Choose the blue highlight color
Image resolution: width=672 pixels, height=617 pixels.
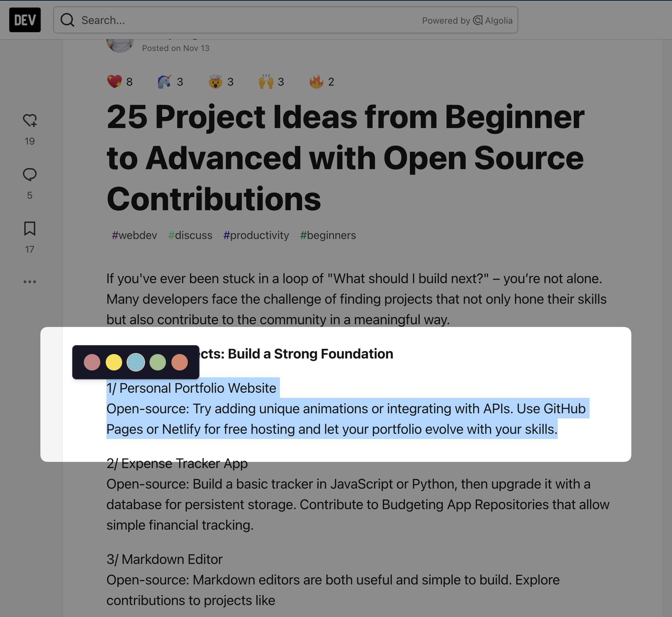tap(136, 362)
